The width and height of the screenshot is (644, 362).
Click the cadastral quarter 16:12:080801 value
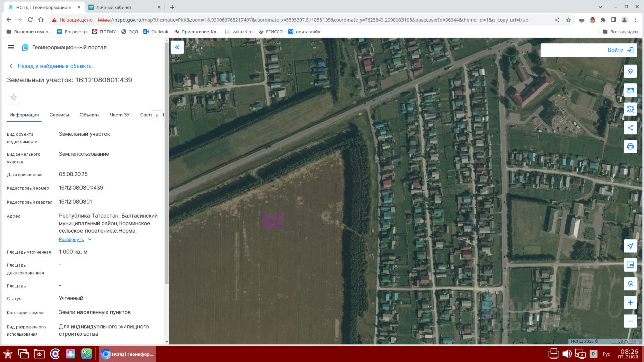(75, 202)
